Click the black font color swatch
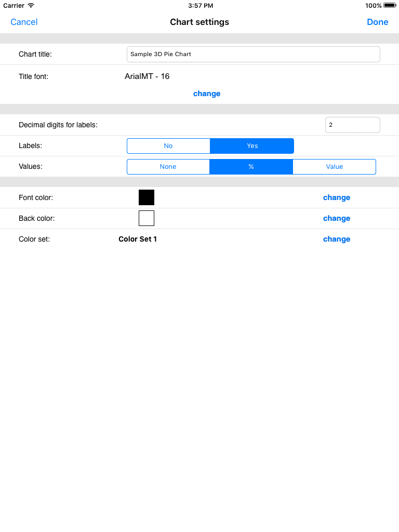Screen dimensions: 399x532 click(147, 197)
